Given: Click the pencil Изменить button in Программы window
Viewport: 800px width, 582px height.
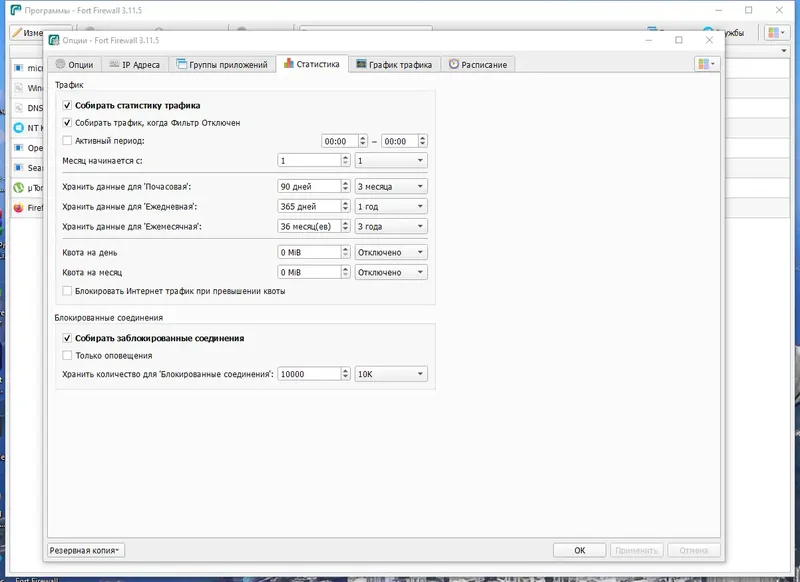Looking at the screenshot, I should [x=28, y=33].
